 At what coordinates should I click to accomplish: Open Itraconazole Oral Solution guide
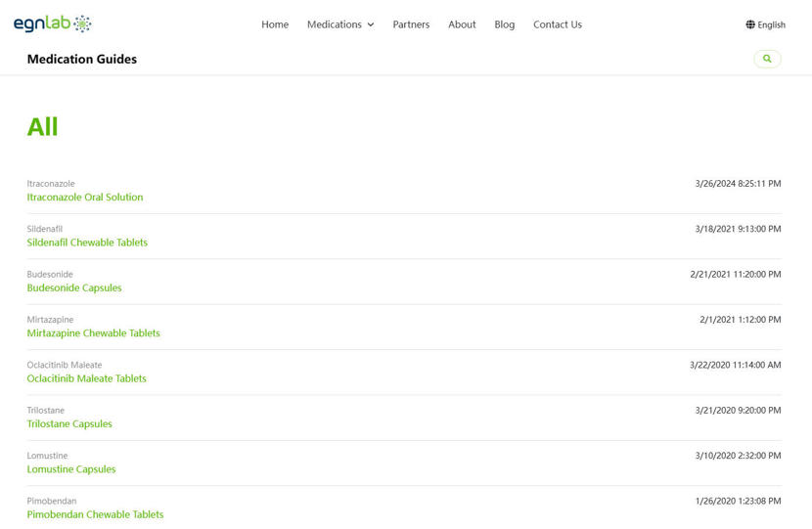[85, 198]
